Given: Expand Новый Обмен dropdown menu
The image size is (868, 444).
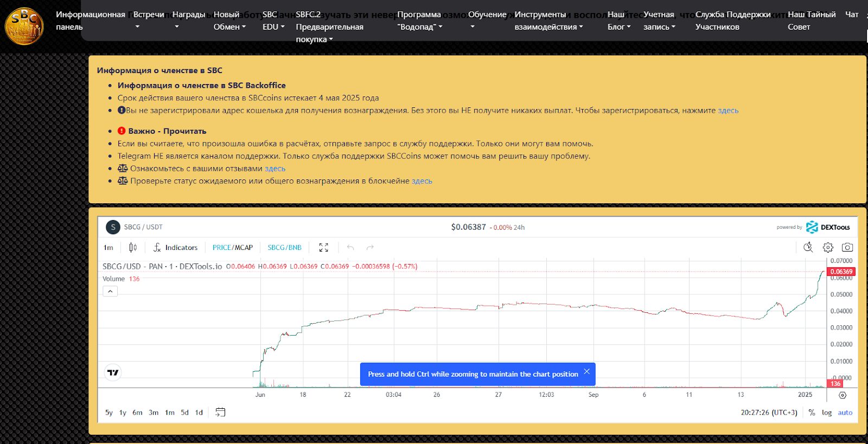Looking at the screenshot, I should (x=229, y=21).
